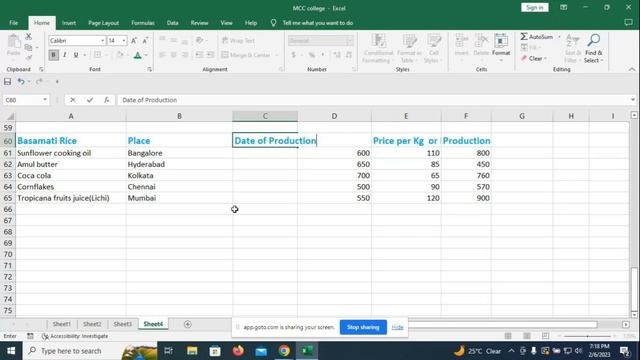Open the Clear eraser menu
Viewport: 640px width, 360px height.
(534, 58)
